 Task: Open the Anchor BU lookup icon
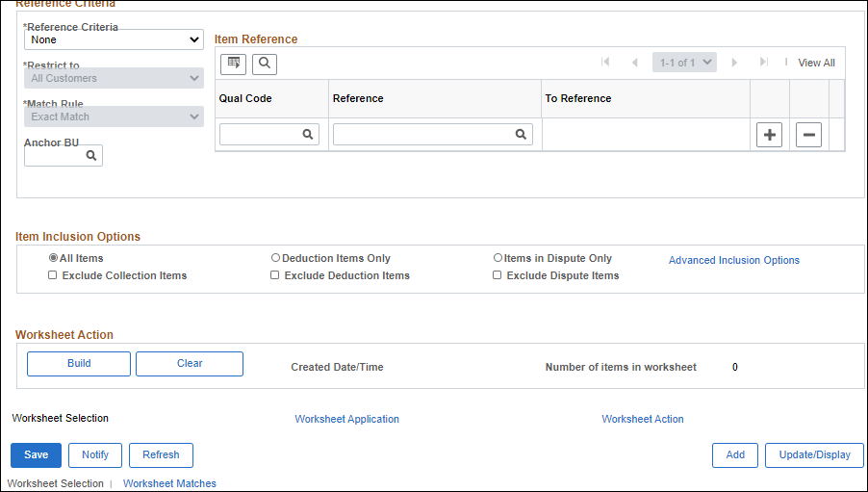[x=91, y=156]
